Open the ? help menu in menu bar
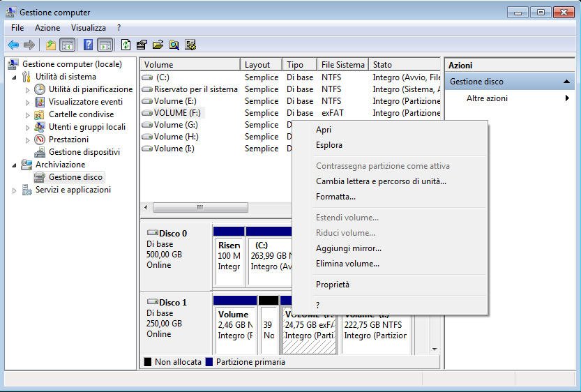This screenshot has width=581, height=392. coord(119,28)
